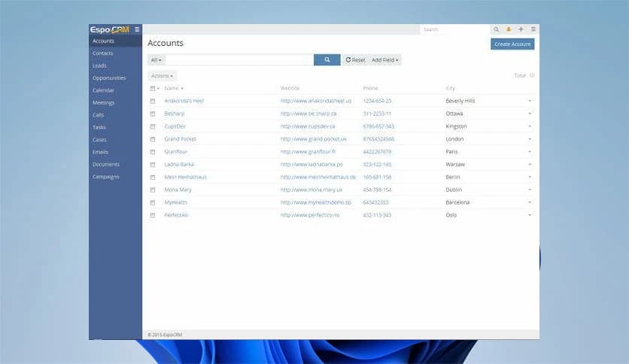Open the Mein Heimathaus account link
Image resolution: width=629 pixels, height=364 pixels.
point(185,177)
